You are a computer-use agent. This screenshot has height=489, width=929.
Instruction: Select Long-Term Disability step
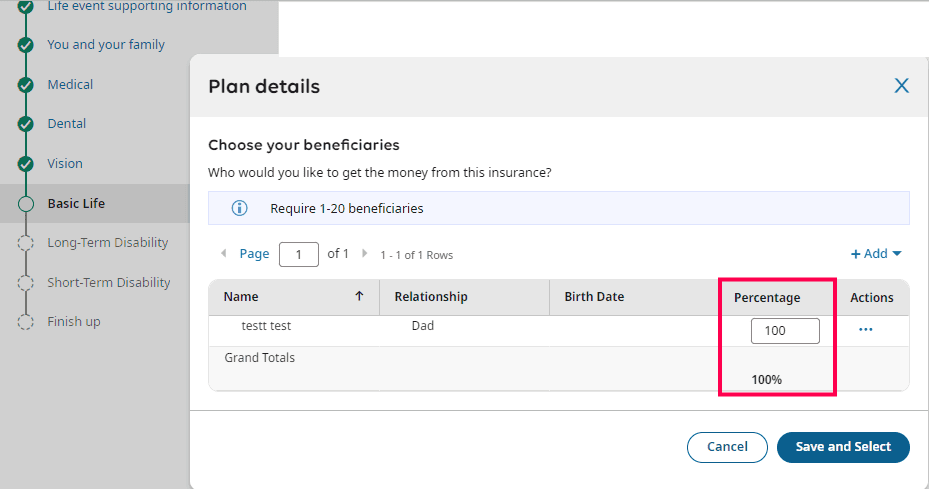[108, 243]
